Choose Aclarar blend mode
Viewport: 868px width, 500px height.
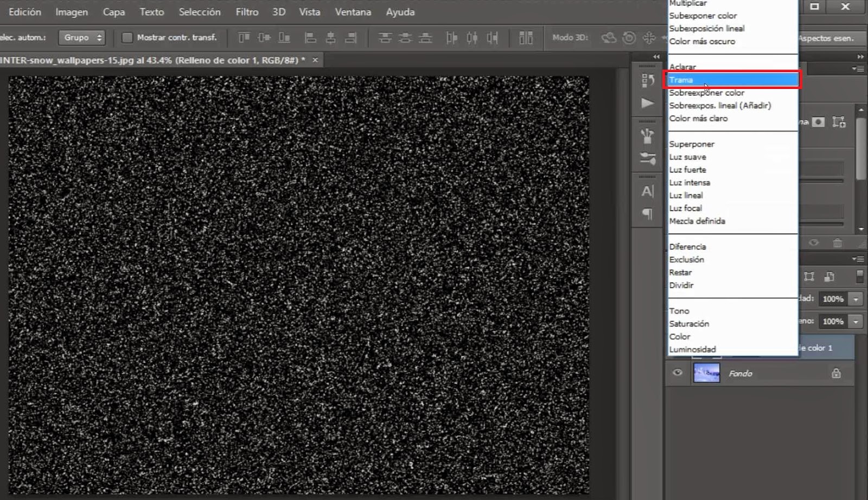(732, 67)
